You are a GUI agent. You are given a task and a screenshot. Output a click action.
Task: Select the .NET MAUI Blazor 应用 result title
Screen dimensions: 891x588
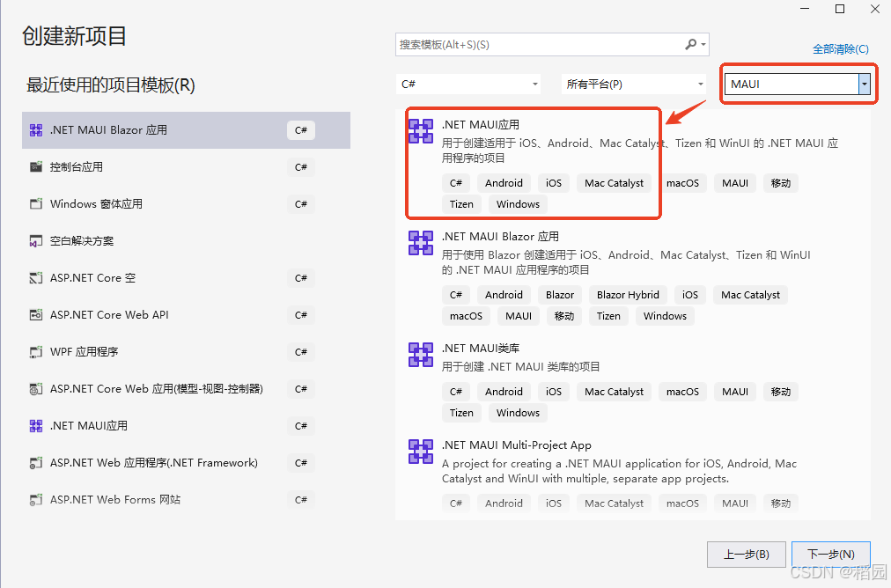tap(501, 236)
